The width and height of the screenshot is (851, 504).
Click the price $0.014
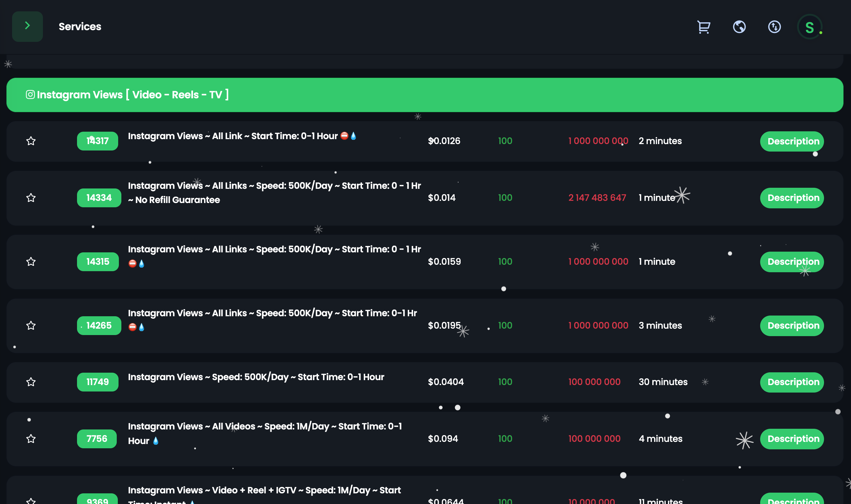click(x=441, y=198)
